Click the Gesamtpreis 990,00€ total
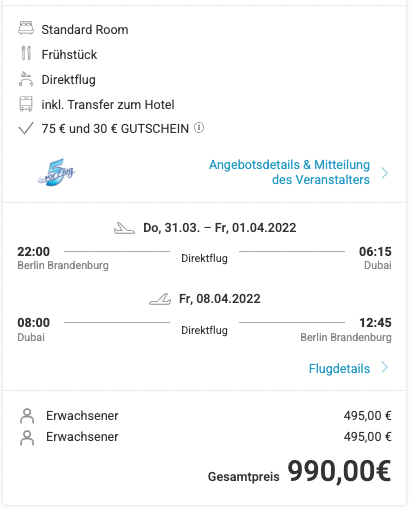 point(299,471)
